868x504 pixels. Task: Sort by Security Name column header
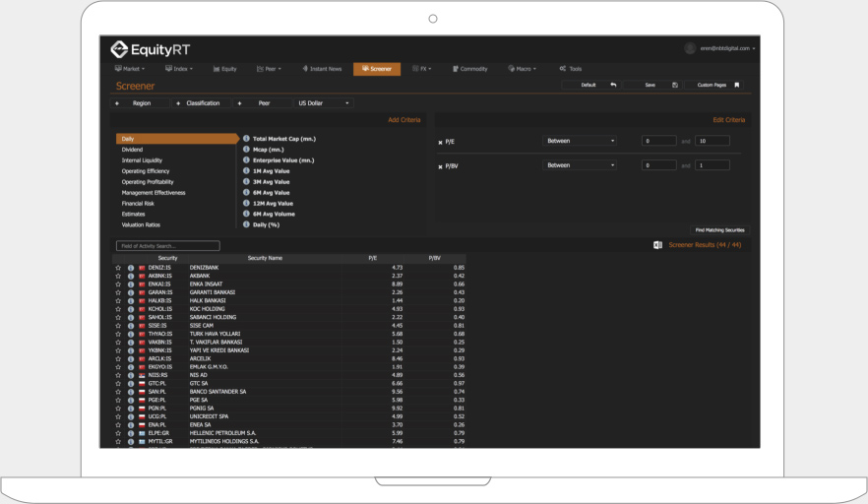[x=265, y=258]
